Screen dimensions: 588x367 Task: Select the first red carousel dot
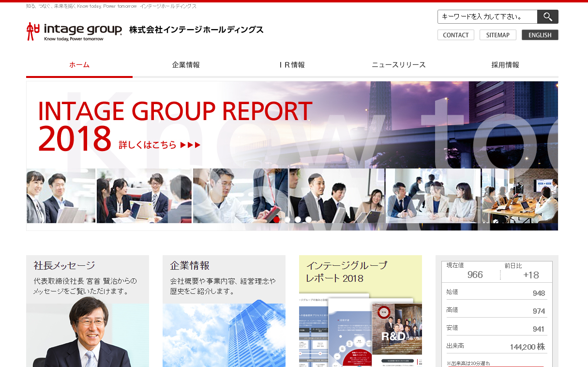pos(277,219)
